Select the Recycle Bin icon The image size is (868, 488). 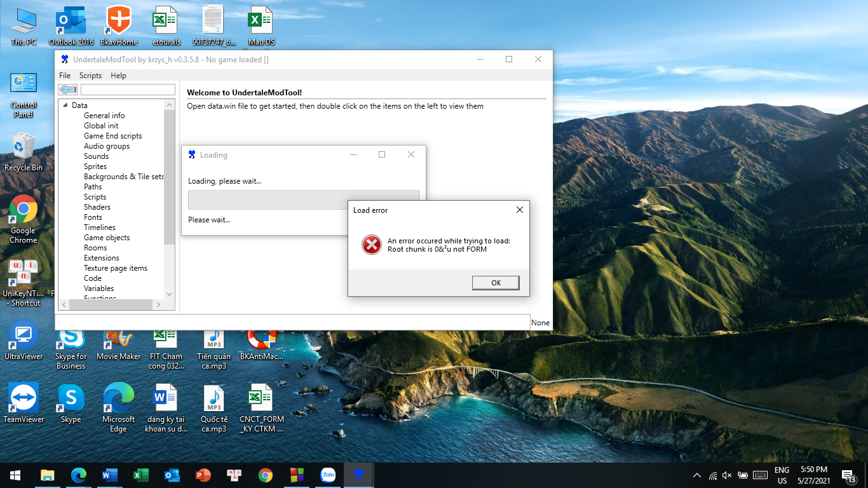(x=24, y=152)
